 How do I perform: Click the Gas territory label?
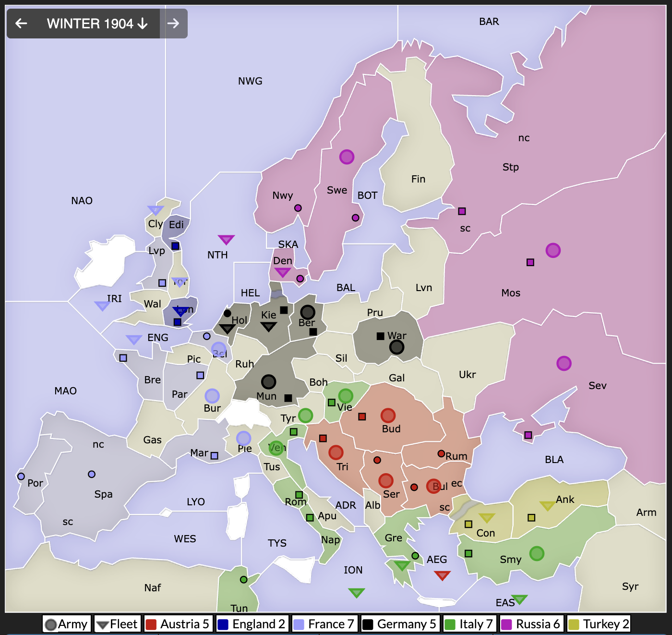click(x=152, y=440)
